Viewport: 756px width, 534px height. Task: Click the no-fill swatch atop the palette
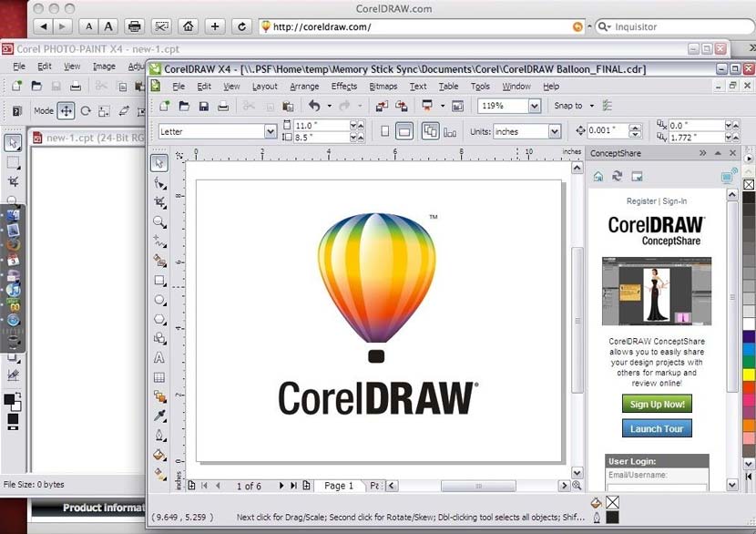coord(749,185)
